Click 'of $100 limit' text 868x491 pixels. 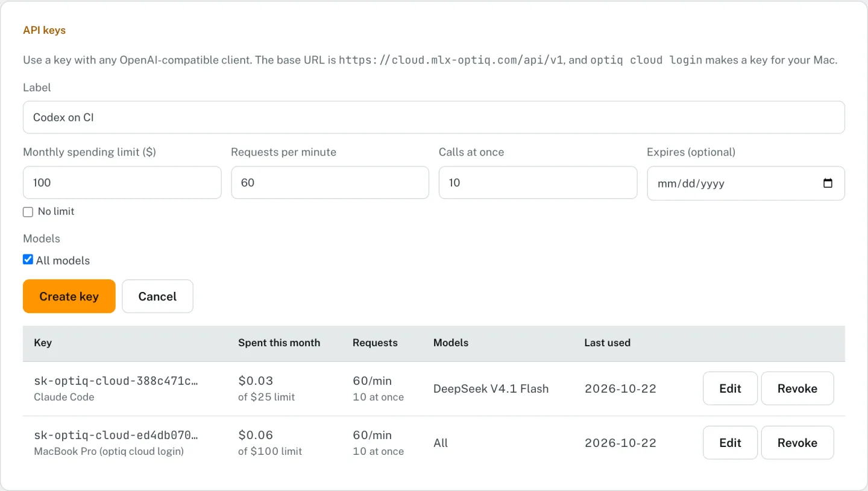pyautogui.click(x=270, y=451)
